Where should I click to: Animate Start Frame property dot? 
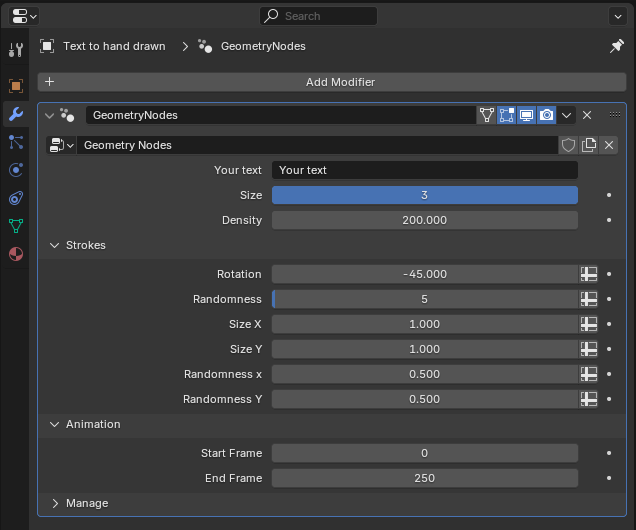point(609,453)
